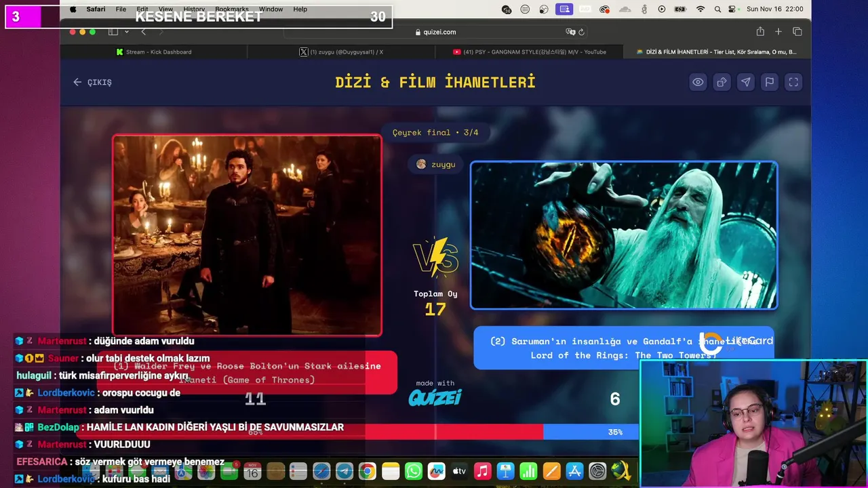Select the Saruman betrayal answer label

[623, 348]
